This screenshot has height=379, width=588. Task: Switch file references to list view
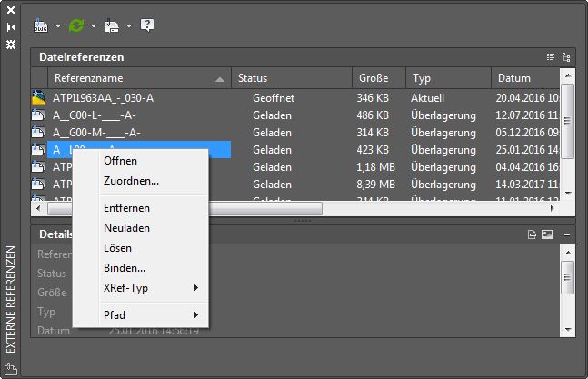[550, 56]
